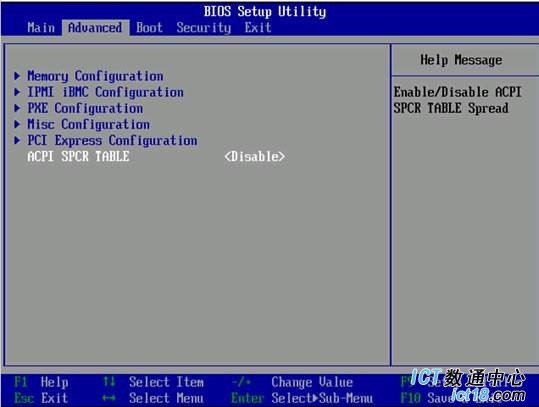
Task: Select the ACPI SPCR TABLE label
Action: [78, 157]
